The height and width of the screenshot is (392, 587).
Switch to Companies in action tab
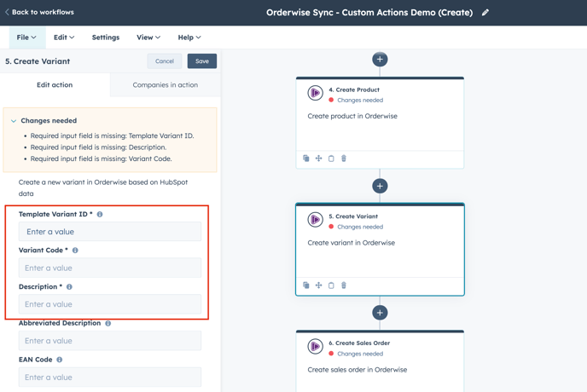click(166, 85)
